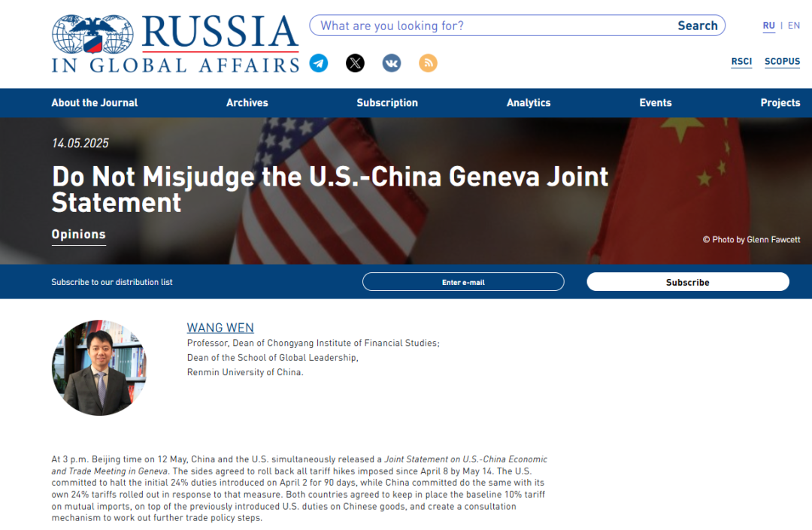812x530 pixels.
Task: Switch language to RU
Action: tap(768, 26)
